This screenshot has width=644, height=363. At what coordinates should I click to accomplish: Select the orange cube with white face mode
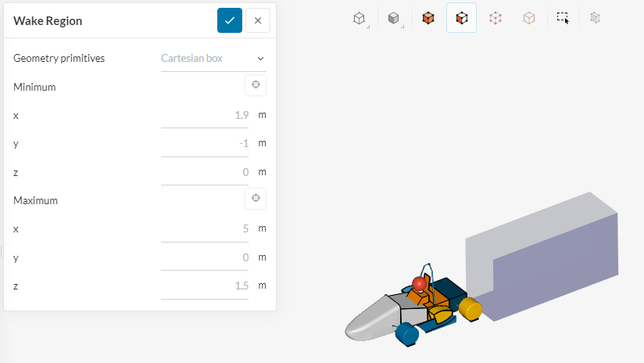[462, 18]
